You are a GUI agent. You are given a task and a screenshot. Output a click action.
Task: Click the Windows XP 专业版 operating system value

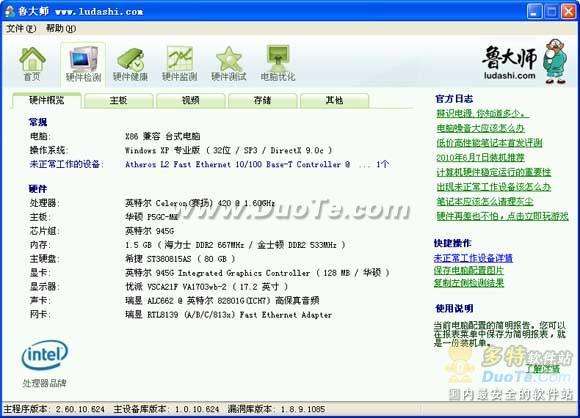click(x=229, y=150)
